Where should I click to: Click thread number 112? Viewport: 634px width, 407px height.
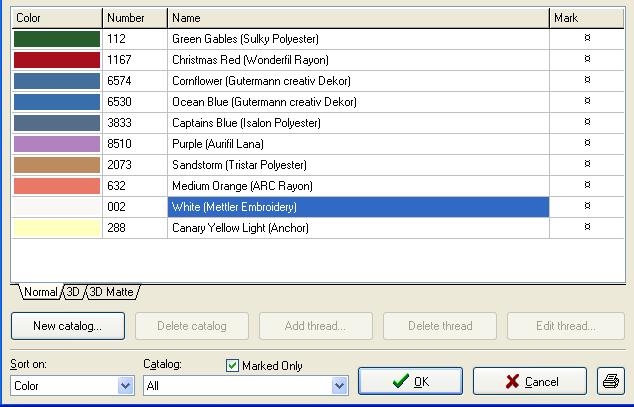click(x=116, y=39)
